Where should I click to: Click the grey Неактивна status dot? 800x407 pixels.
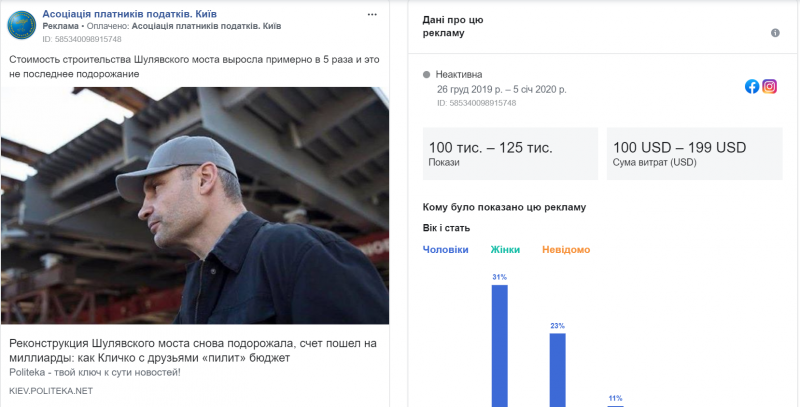(x=427, y=74)
